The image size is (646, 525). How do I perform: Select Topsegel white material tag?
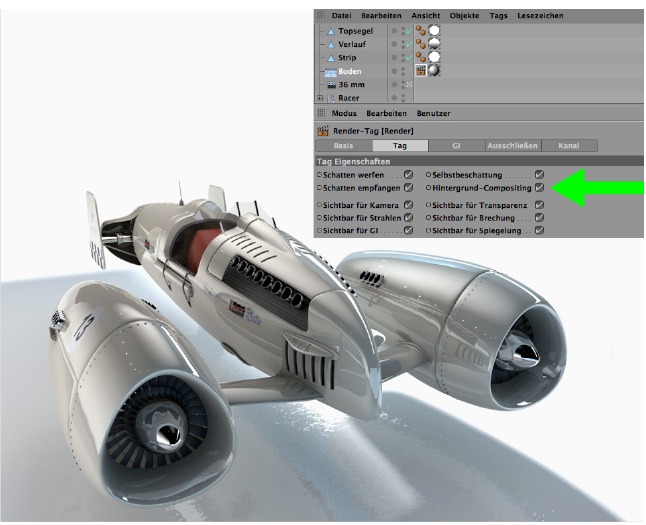tap(434, 30)
